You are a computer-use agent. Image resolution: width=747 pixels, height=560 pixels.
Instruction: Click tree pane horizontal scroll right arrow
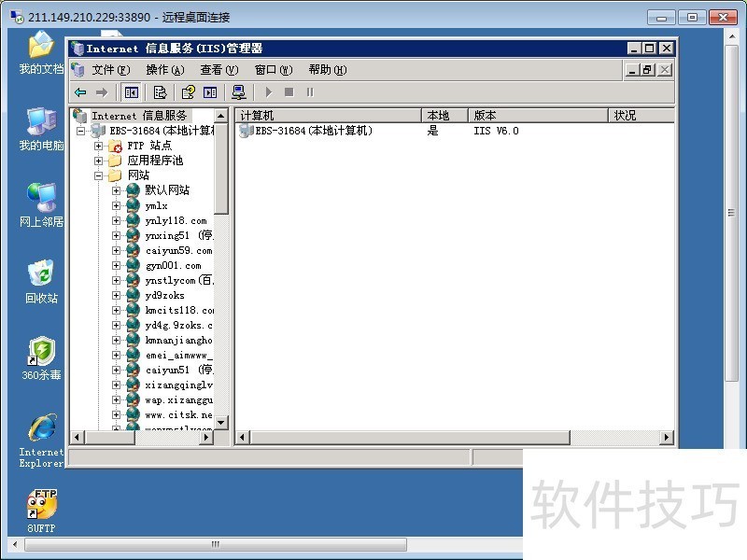click(x=205, y=437)
